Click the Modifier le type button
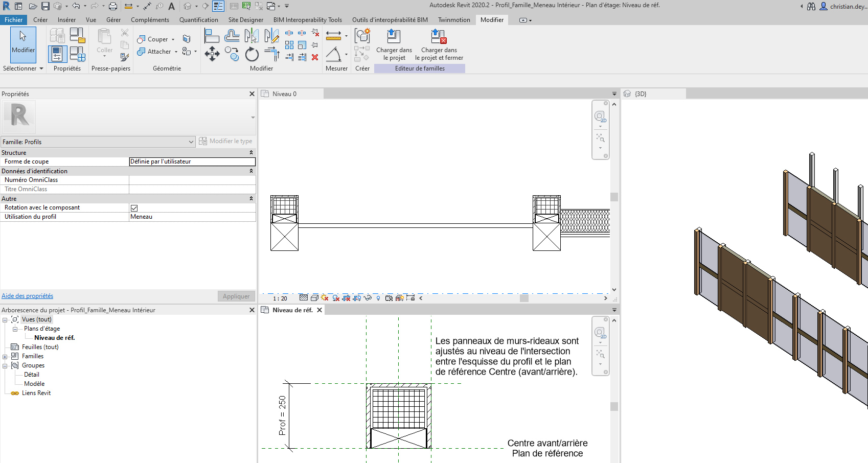 coord(225,141)
